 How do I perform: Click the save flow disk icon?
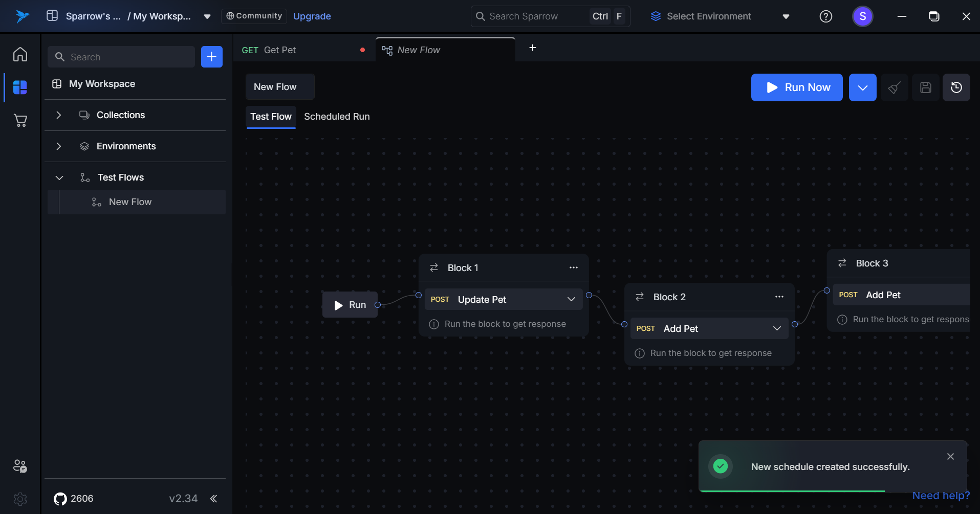[925, 87]
